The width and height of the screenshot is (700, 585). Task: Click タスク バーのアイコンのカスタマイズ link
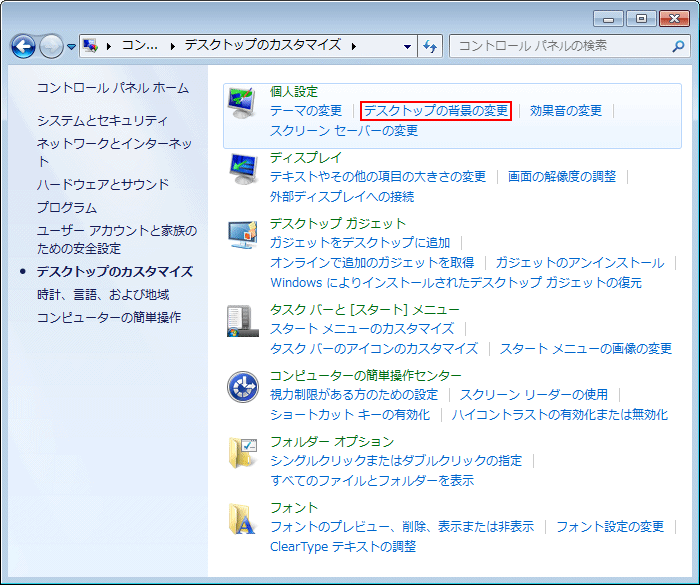pos(374,348)
